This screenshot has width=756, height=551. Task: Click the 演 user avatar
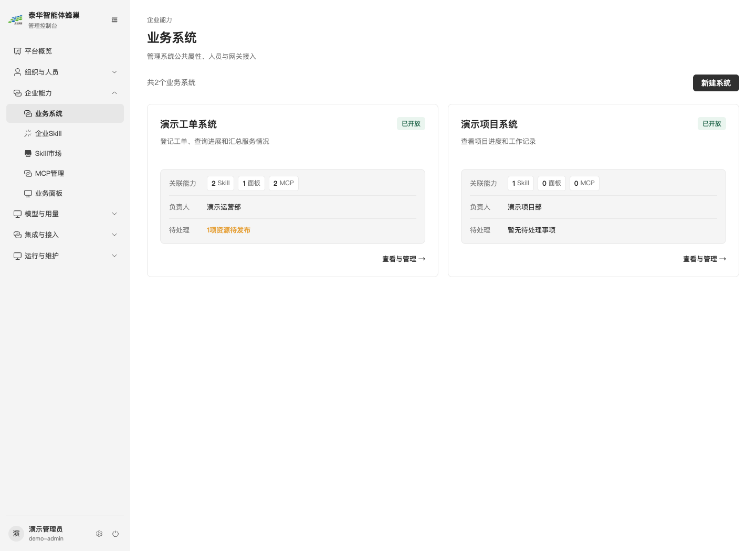(16, 534)
